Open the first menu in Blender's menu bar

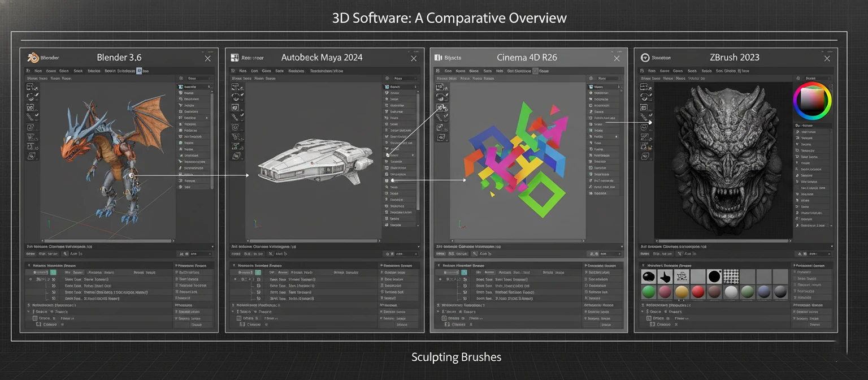[28, 71]
